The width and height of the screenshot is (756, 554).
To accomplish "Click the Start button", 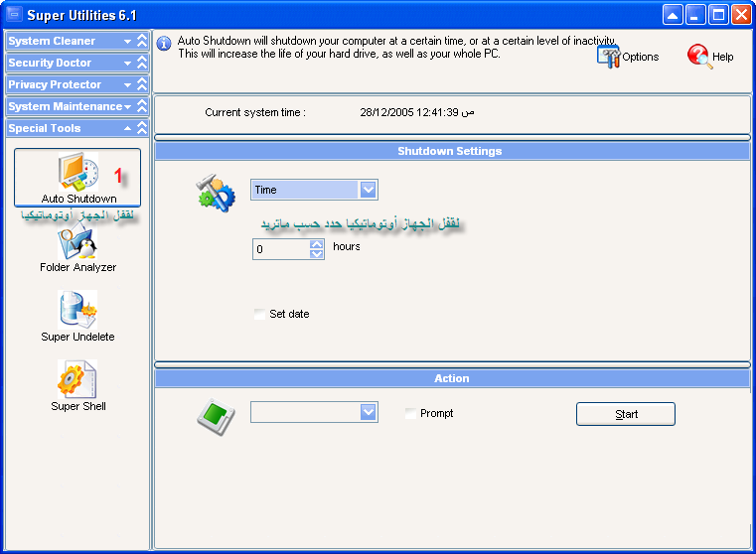I will pos(625,414).
